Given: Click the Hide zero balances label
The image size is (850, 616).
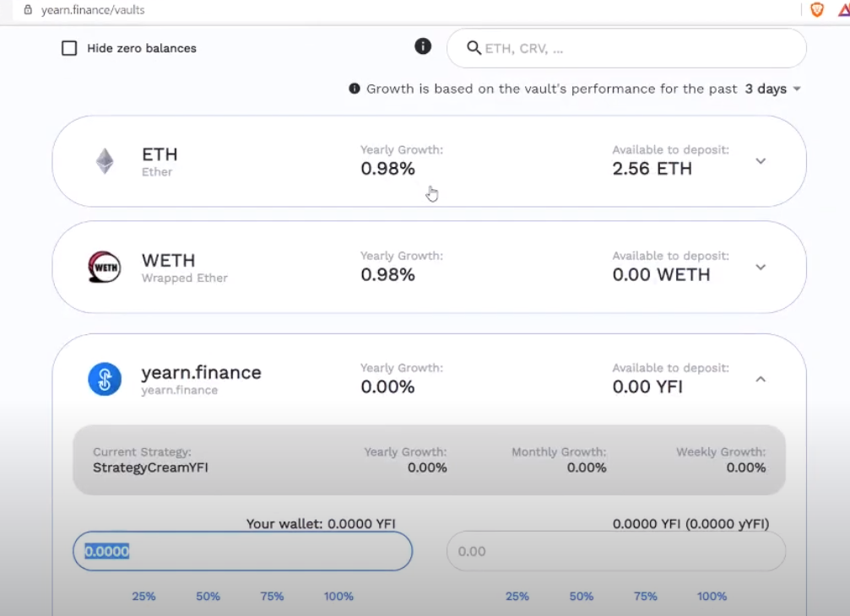Looking at the screenshot, I should tap(142, 48).
